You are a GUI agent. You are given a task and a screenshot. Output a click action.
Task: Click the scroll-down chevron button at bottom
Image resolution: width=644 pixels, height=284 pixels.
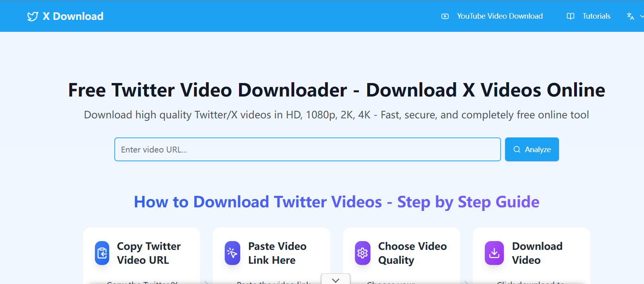tap(335, 279)
